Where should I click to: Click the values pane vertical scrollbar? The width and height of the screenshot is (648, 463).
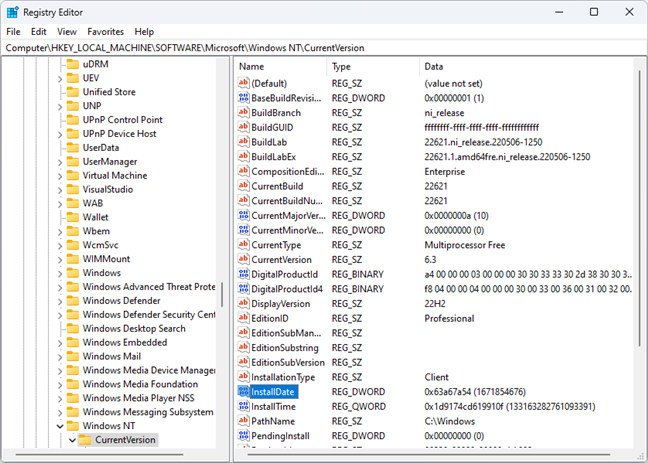click(x=640, y=209)
